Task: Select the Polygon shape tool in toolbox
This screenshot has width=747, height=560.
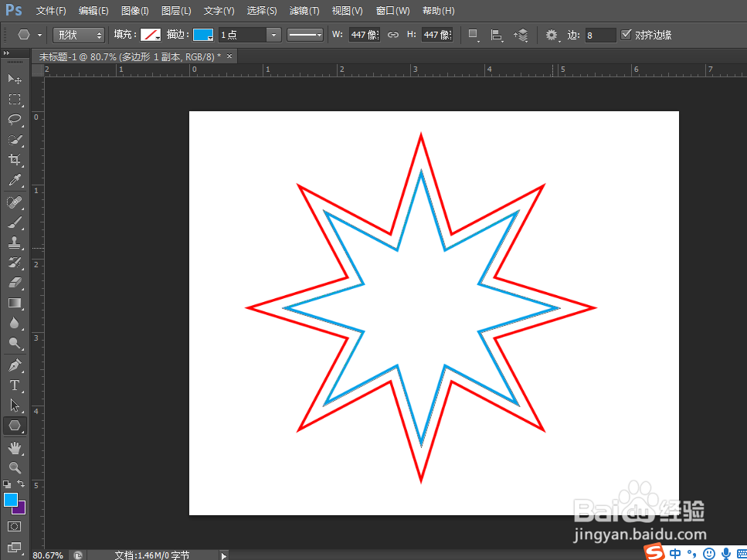Action: point(15,426)
